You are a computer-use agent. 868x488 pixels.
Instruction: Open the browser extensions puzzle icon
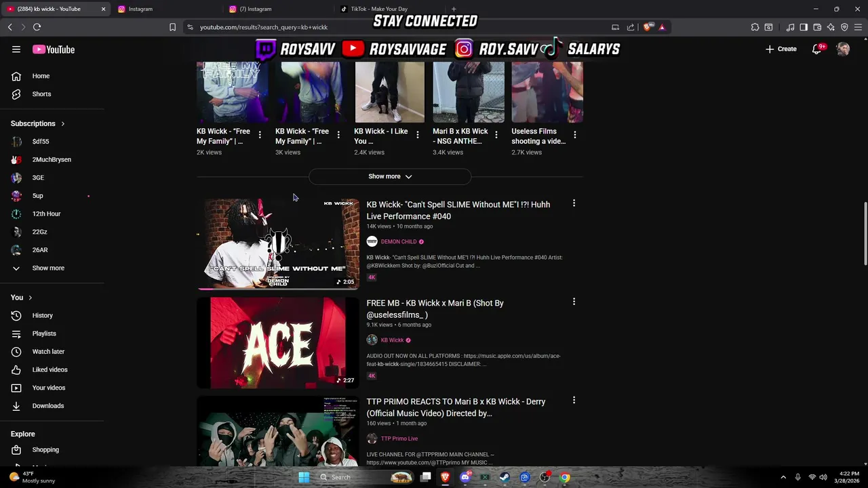(755, 27)
